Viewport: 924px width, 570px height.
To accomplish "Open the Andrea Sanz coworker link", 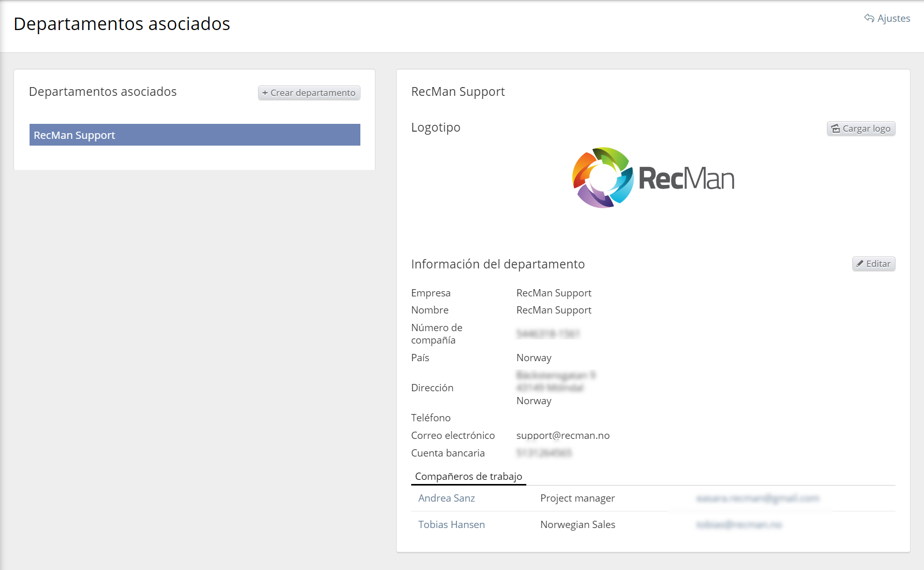I will tap(446, 498).
